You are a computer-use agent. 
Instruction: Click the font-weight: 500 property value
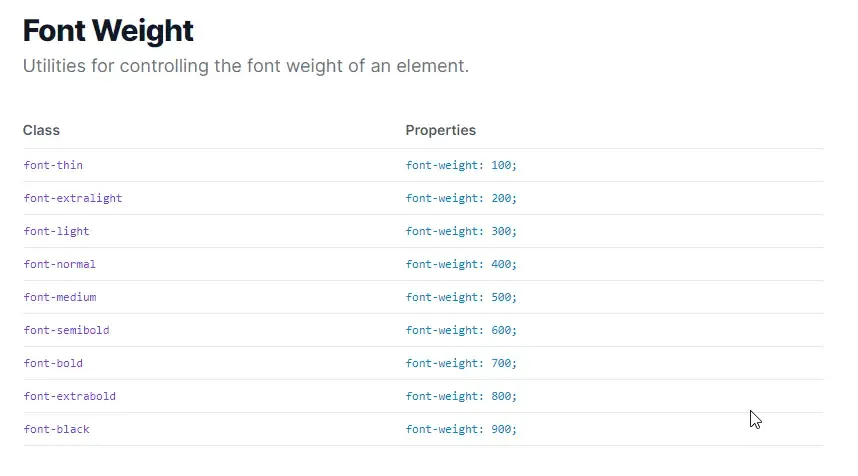click(x=461, y=297)
